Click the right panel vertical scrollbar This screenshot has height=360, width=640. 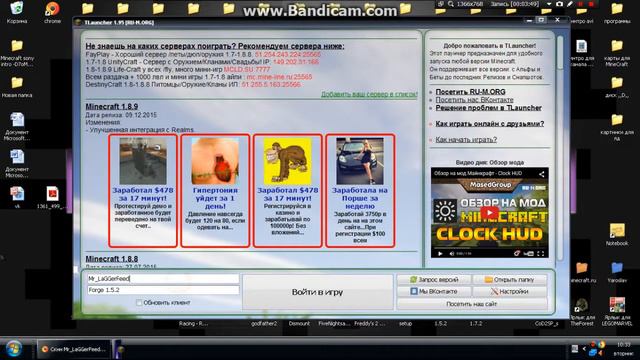tap(560, 147)
